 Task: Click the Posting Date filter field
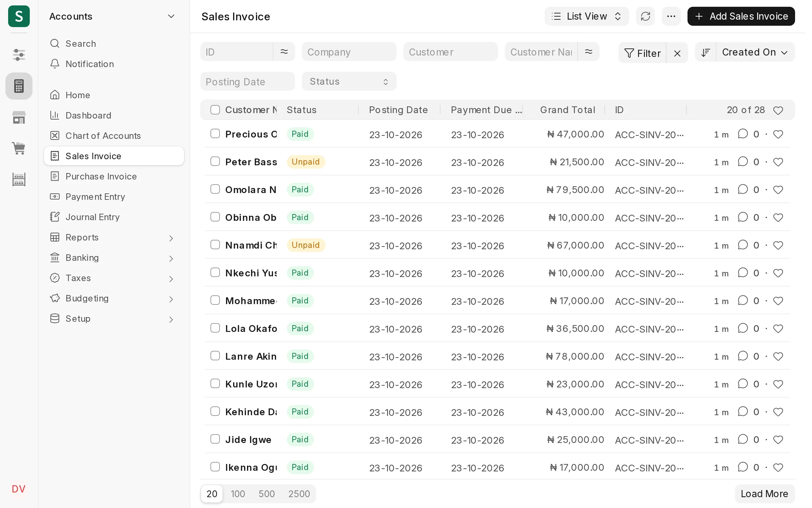pyautogui.click(x=247, y=82)
